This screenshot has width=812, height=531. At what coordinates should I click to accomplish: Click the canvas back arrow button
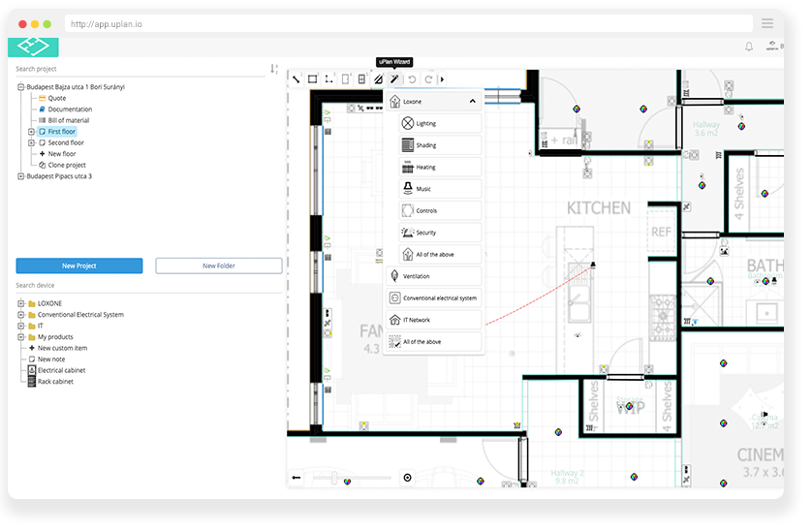(x=297, y=477)
